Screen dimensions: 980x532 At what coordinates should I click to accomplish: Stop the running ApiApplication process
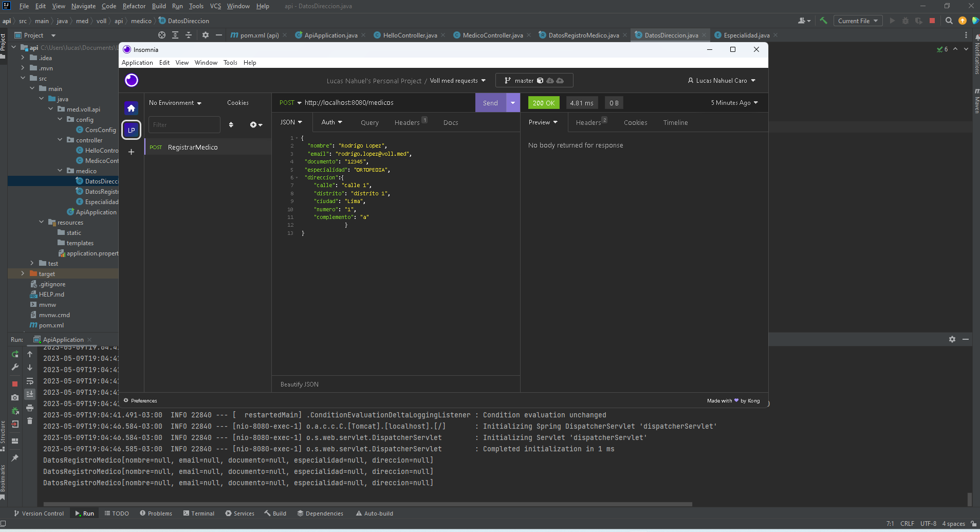(x=15, y=383)
